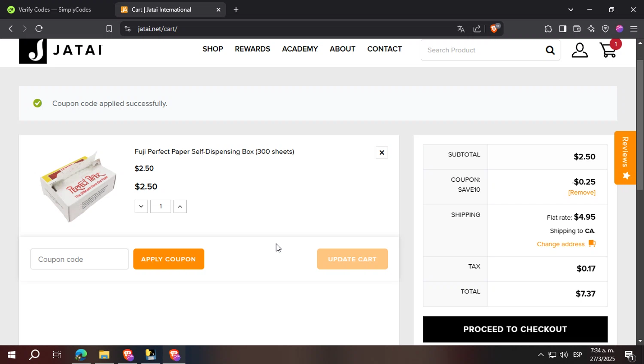Go forward in browser history
Screen dimensions: 644x364
[24, 29]
